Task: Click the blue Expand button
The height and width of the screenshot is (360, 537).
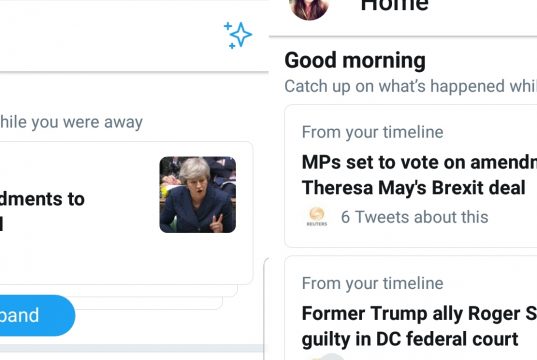Action: (x=37, y=315)
